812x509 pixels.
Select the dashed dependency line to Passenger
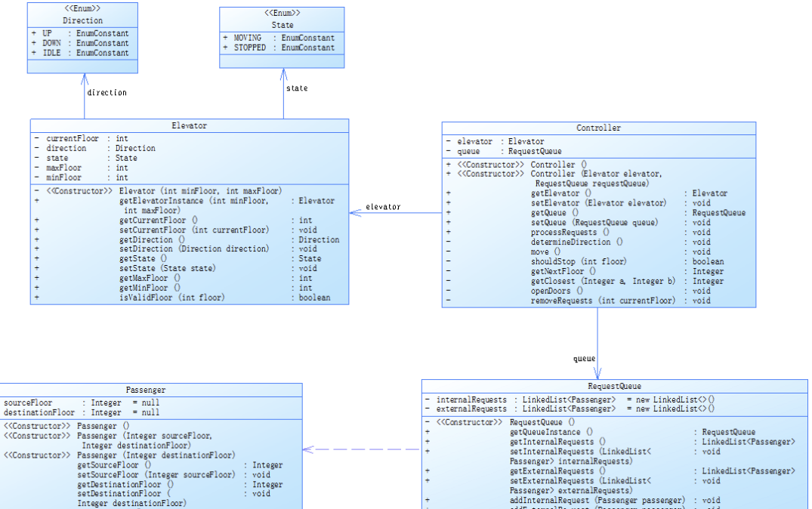pyautogui.click(x=362, y=449)
